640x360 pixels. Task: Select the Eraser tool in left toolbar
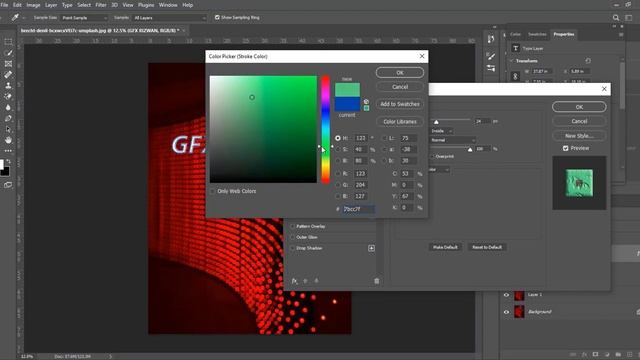click(x=8, y=97)
